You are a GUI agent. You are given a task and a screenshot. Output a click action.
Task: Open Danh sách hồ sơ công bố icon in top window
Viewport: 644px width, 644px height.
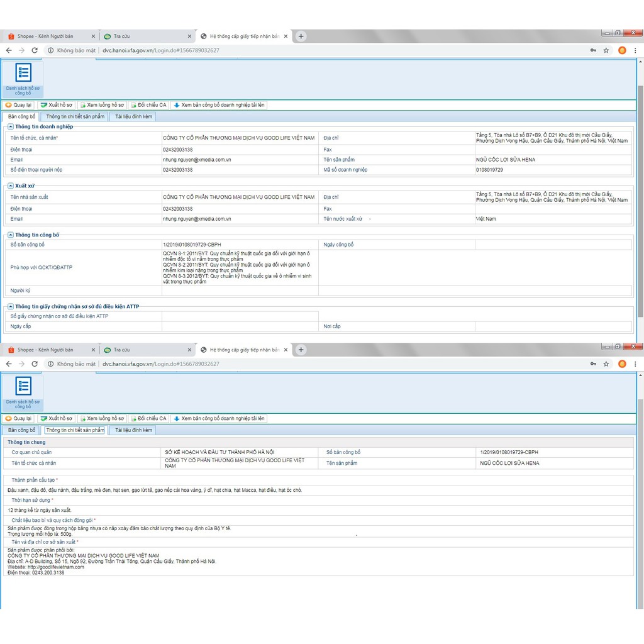tap(23, 77)
